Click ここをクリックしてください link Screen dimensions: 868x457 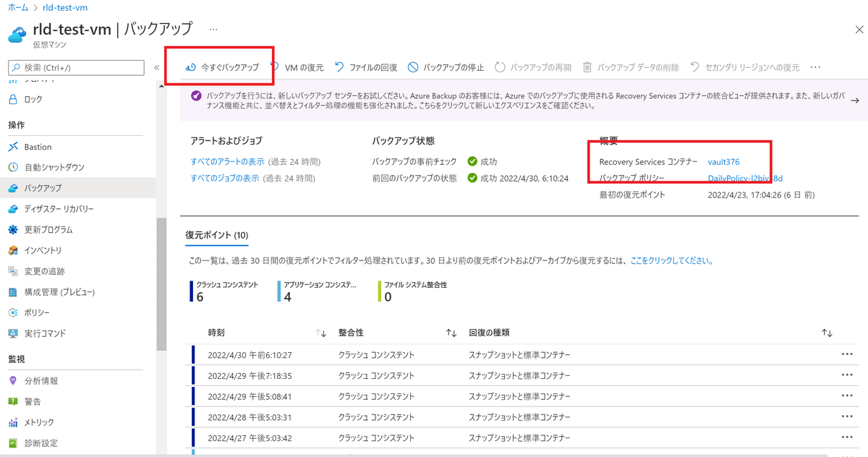pos(672,260)
